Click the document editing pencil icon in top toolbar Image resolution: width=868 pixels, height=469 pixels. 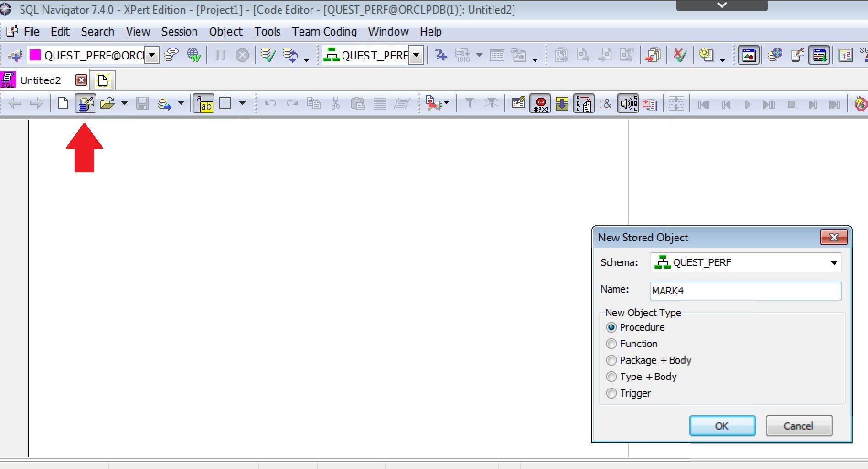click(x=797, y=55)
